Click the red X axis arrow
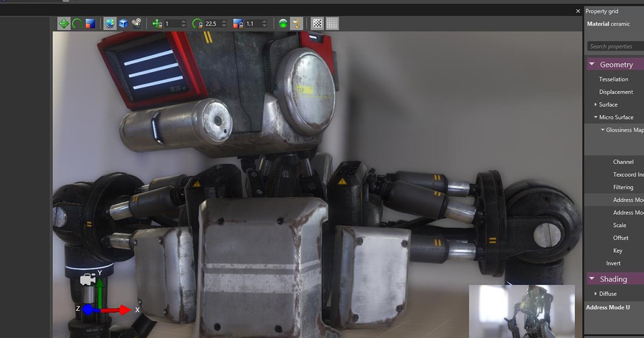The width and height of the screenshot is (644, 338). (x=116, y=310)
